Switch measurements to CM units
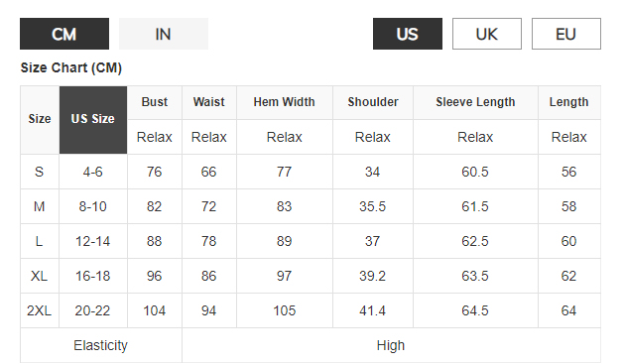This screenshot has width=624, height=364. coord(64,34)
